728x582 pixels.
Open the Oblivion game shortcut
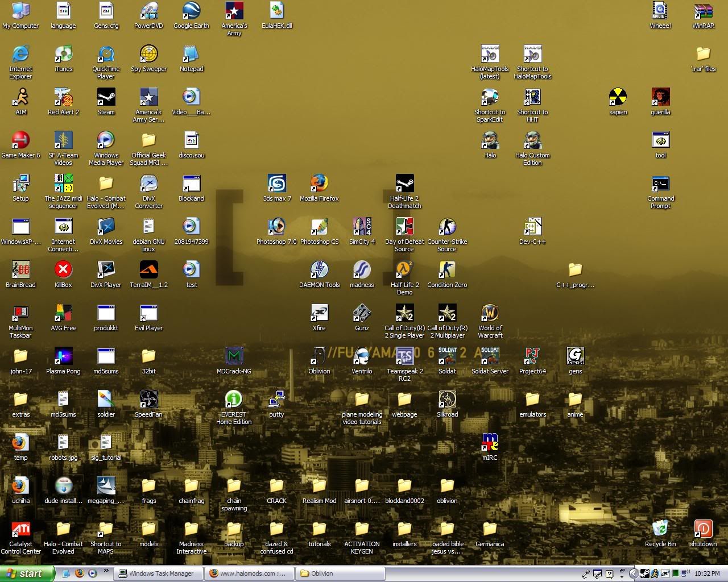tap(319, 361)
